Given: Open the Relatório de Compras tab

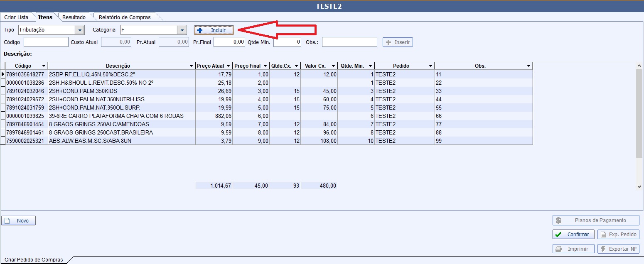Looking at the screenshot, I should click(x=125, y=17).
